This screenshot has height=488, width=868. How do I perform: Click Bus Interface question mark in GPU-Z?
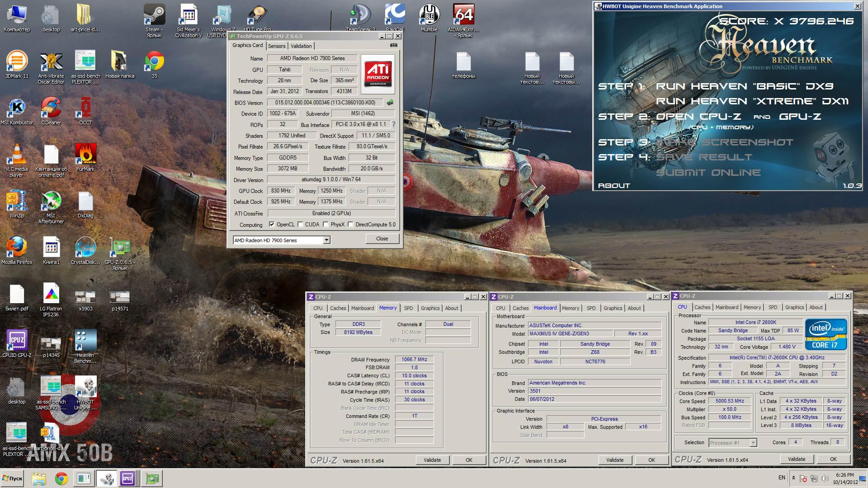point(393,124)
